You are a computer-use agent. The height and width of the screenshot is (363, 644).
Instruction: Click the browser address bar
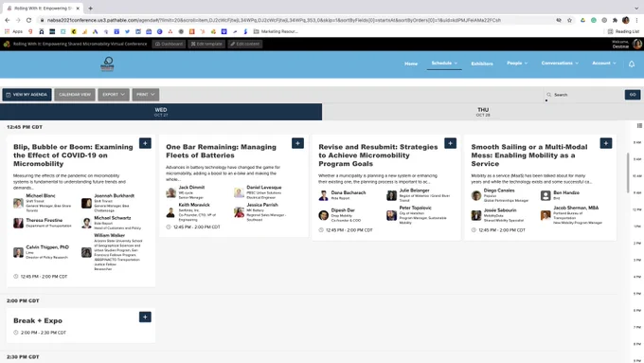(295, 20)
